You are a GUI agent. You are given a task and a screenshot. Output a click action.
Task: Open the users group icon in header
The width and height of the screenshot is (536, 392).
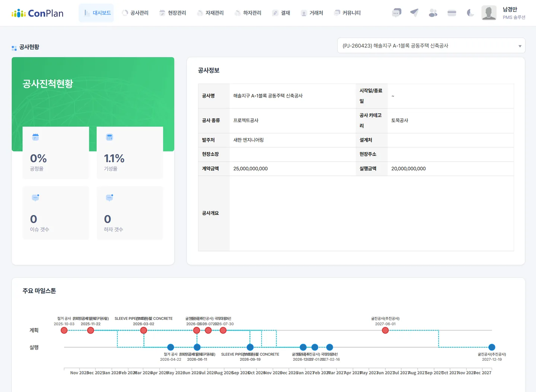pos(433,13)
